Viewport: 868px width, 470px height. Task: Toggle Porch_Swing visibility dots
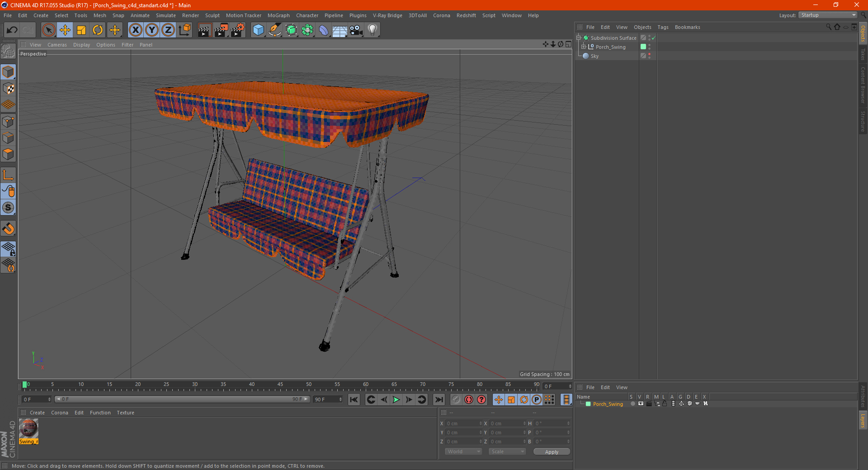click(650, 47)
